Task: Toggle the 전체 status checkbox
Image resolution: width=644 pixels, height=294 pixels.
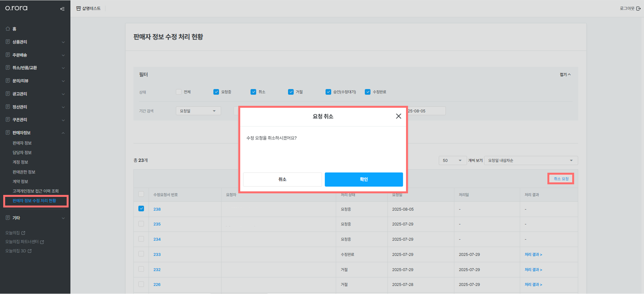Action: (179, 92)
